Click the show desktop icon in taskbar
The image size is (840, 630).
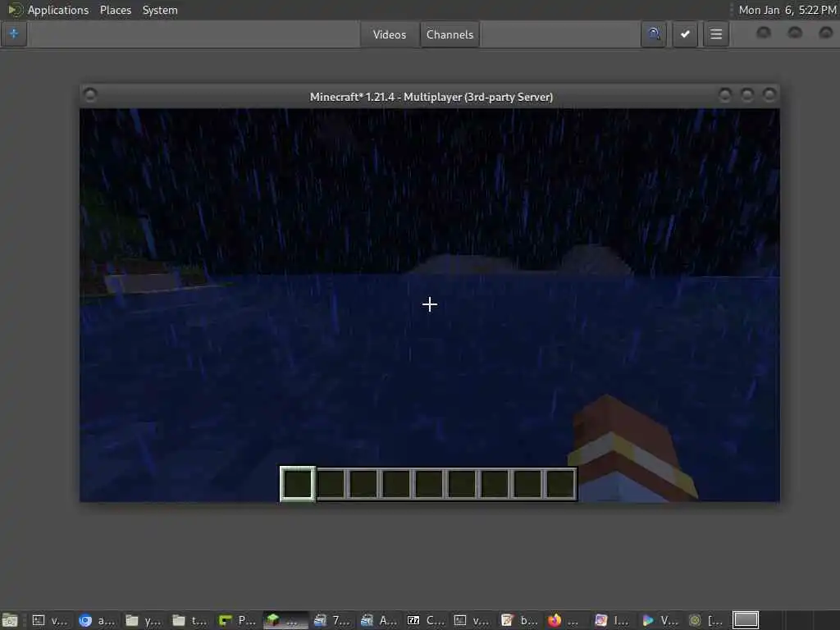click(x=10, y=620)
